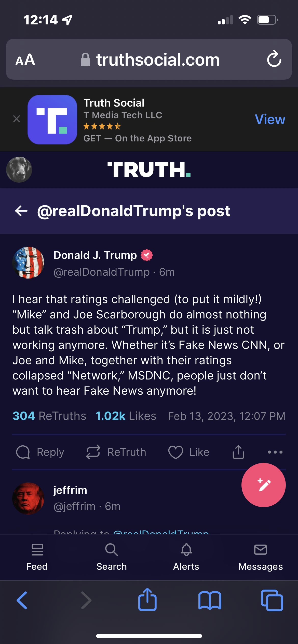Open the three-dot more options menu
This screenshot has height=644, width=298.
click(275, 452)
